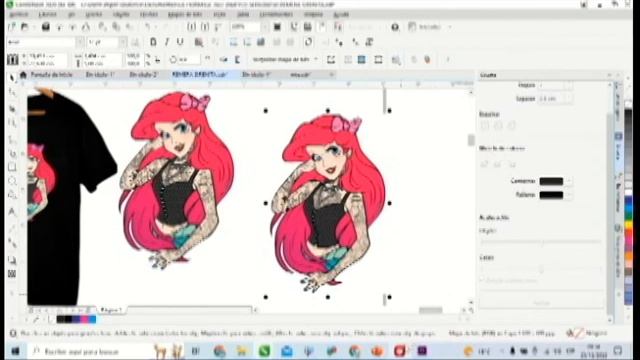Switch to the home welcome tab
The width and height of the screenshot is (640, 360).
[x=47, y=75]
